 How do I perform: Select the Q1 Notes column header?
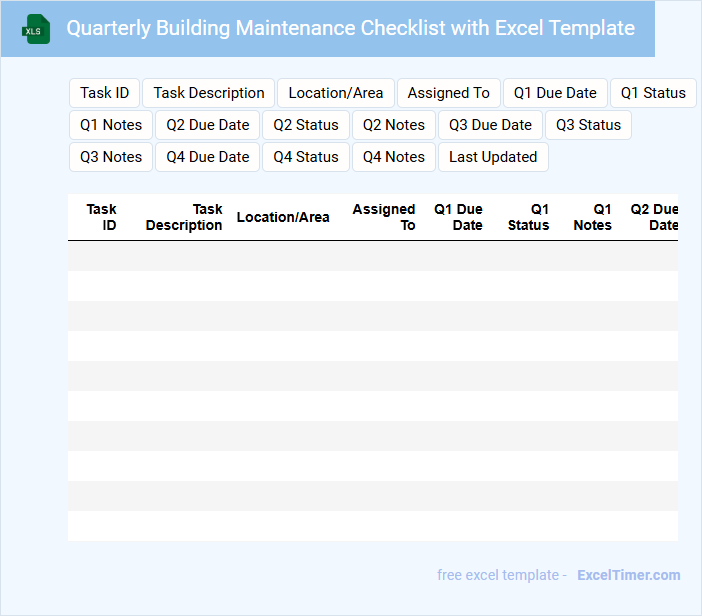pyautogui.click(x=593, y=217)
